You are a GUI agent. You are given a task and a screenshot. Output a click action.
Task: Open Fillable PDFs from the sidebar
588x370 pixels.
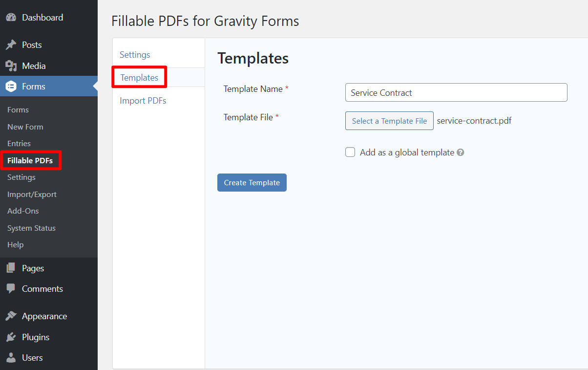pos(30,160)
